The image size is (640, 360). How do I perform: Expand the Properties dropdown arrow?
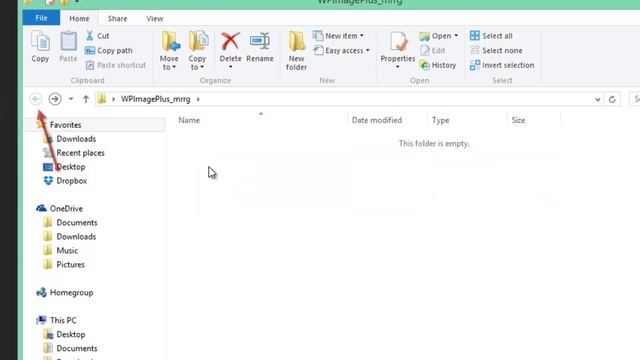pyautogui.click(x=398, y=67)
